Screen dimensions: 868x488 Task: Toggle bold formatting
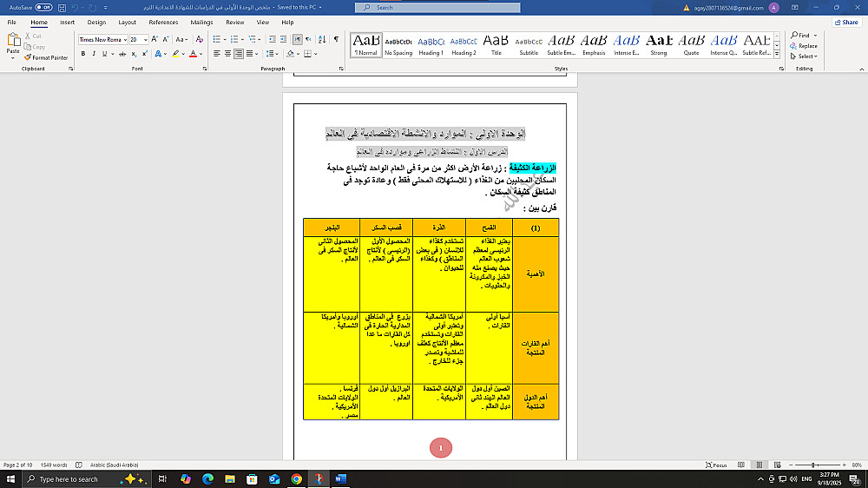pos(83,54)
